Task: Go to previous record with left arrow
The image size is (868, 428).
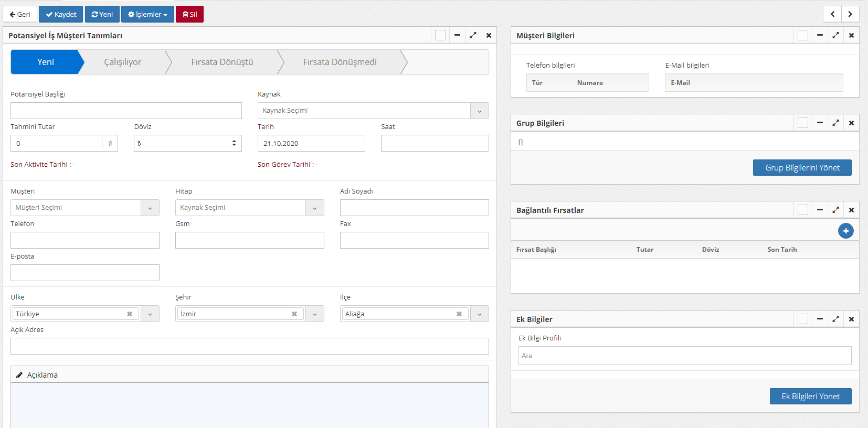Action: coord(832,14)
